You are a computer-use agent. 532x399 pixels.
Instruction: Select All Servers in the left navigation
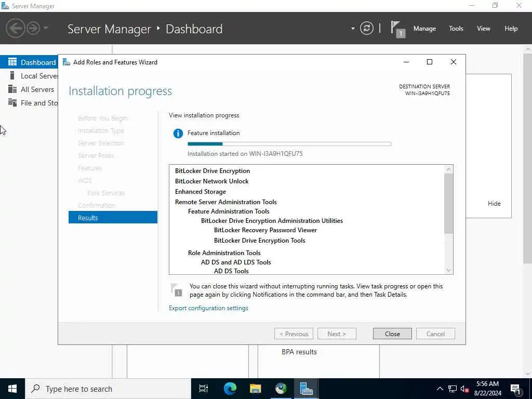coord(29,89)
